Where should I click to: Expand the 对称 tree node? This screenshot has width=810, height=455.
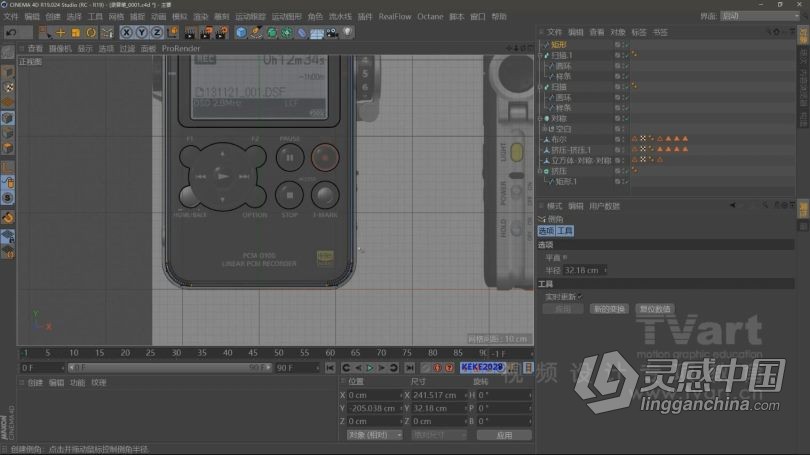coord(540,118)
